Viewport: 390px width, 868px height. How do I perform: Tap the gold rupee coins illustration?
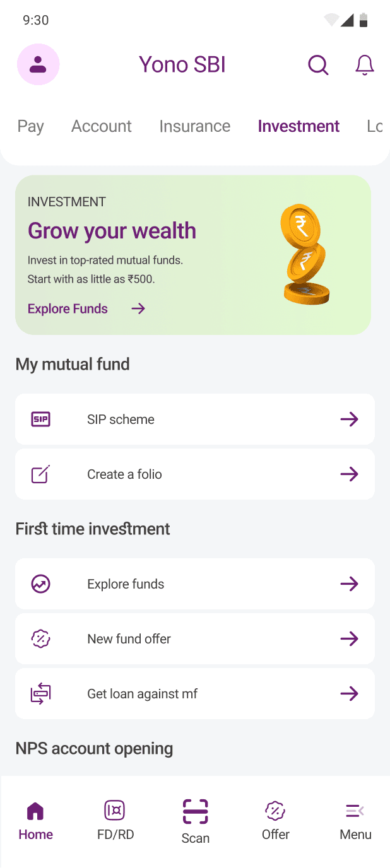click(305, 256)
